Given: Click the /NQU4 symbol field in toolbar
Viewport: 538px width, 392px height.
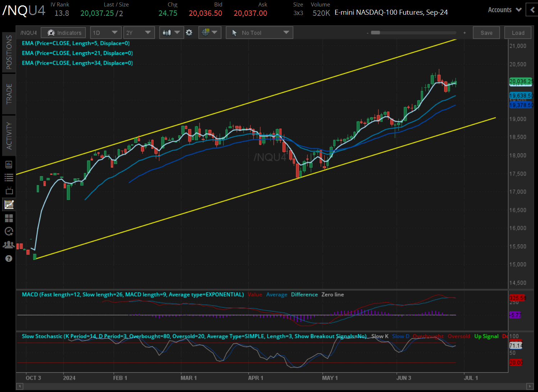Looking at the screenshot, I should 29,33.
